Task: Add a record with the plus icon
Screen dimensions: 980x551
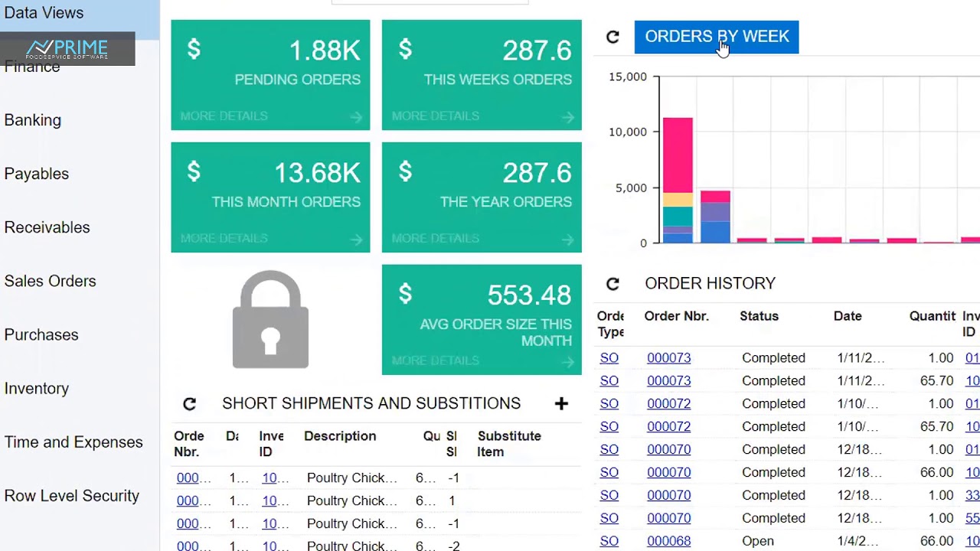Action: click(x=561, y=403)
